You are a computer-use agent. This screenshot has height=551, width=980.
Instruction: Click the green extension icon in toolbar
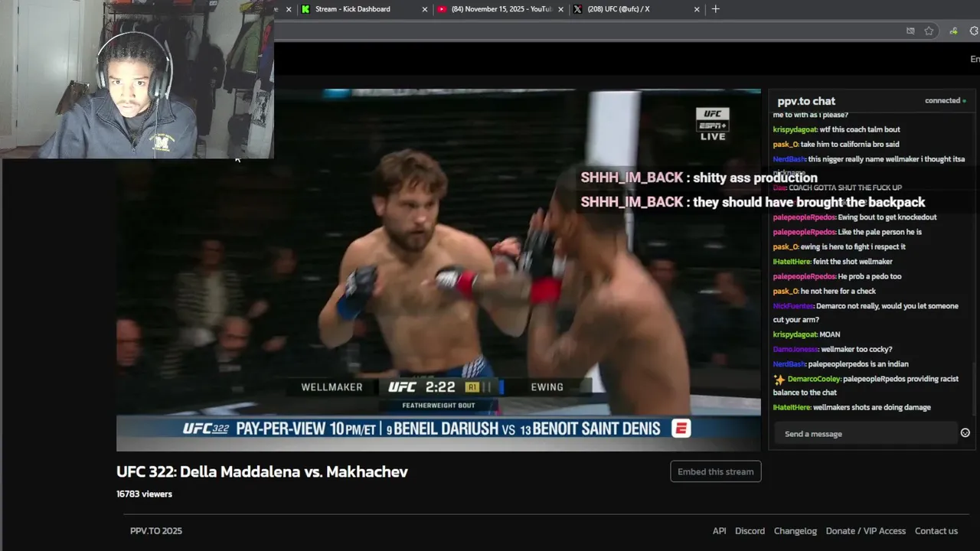[x=953, y=31]
